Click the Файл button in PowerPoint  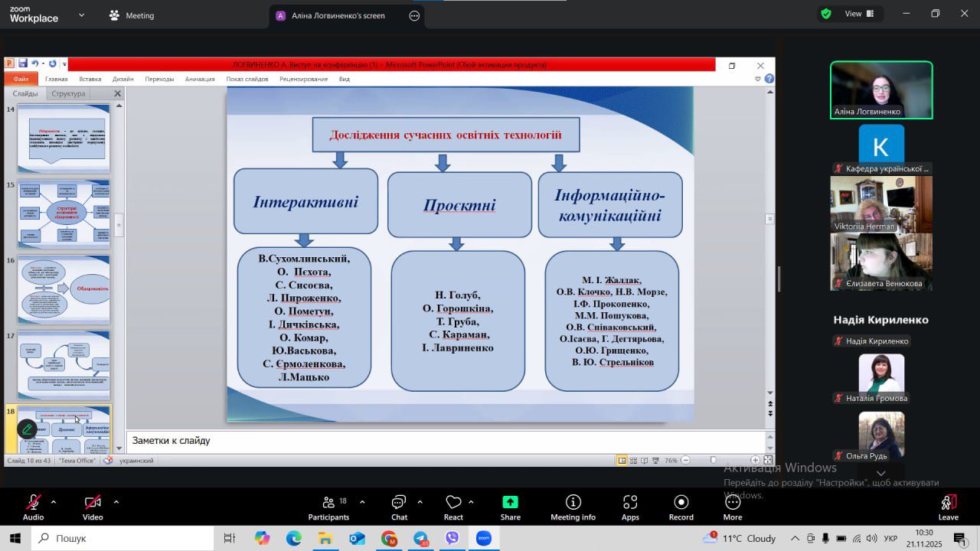[21, 79]
